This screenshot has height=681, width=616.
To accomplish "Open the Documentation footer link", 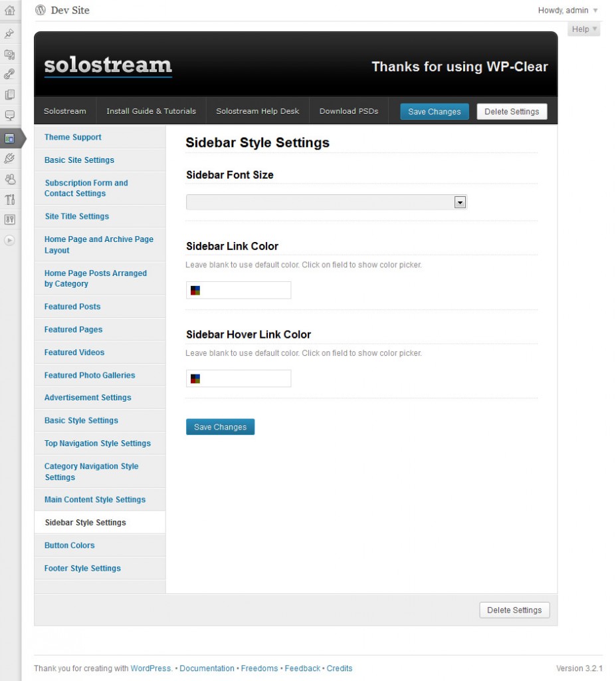I will pos(207,668).
